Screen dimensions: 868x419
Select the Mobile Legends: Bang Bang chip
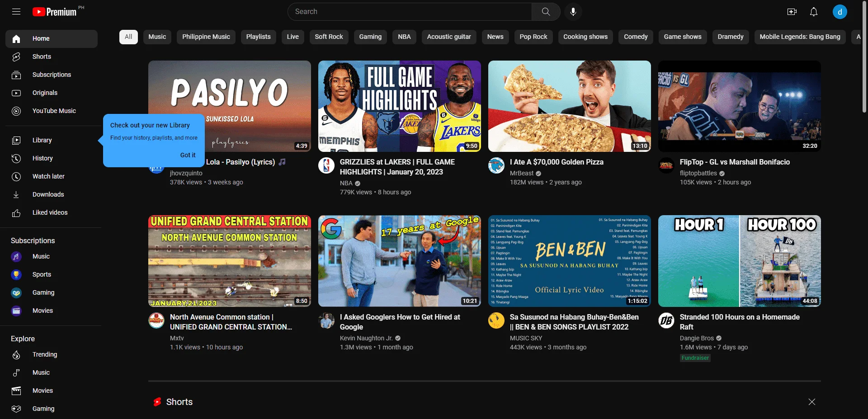click(x=800, y=37)
